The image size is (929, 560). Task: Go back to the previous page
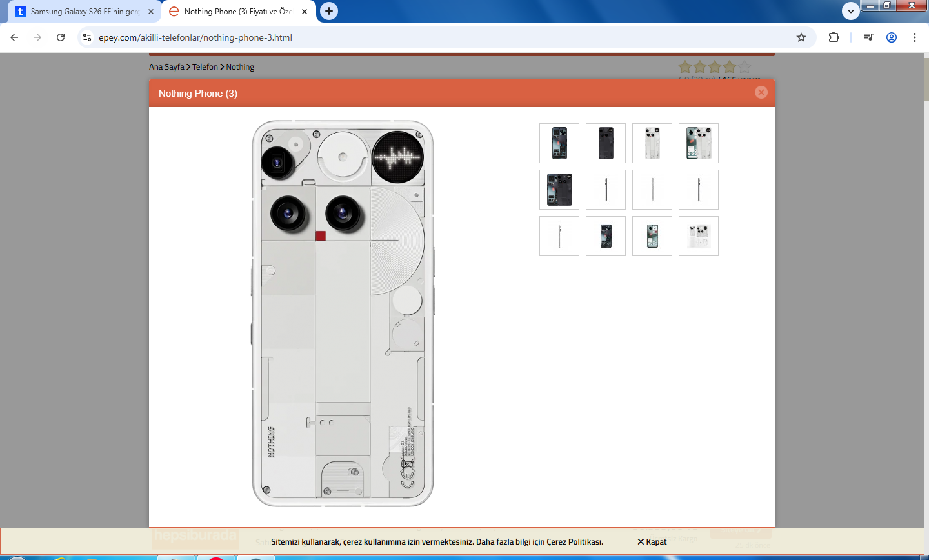pyautogui.click(x=14, y=37)
